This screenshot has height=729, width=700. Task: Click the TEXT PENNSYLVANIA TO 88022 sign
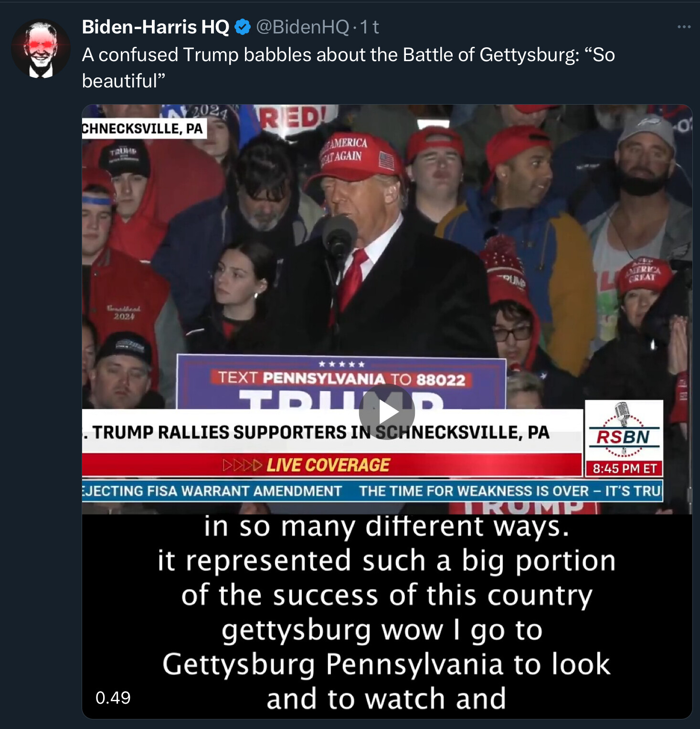point(341,379)
